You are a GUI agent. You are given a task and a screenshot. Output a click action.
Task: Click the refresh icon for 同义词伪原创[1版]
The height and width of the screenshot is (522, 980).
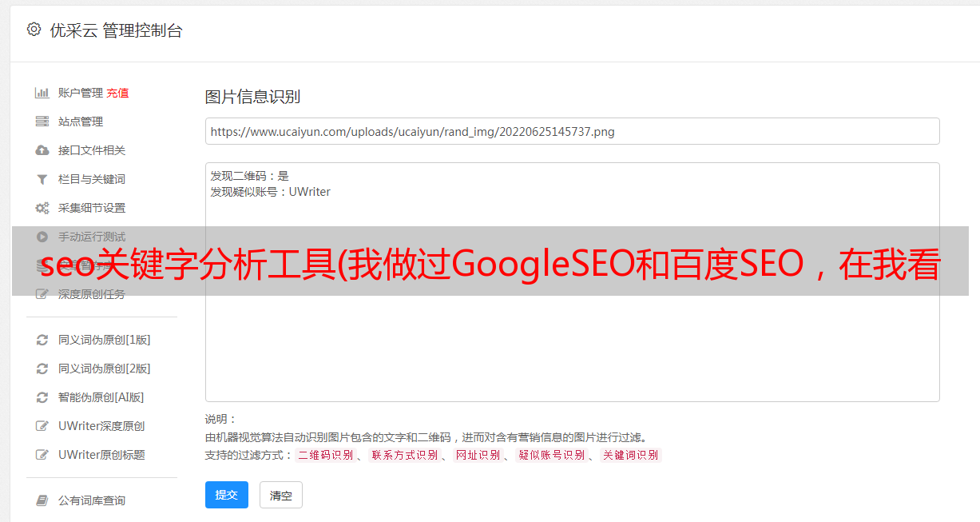coord(42,340)
